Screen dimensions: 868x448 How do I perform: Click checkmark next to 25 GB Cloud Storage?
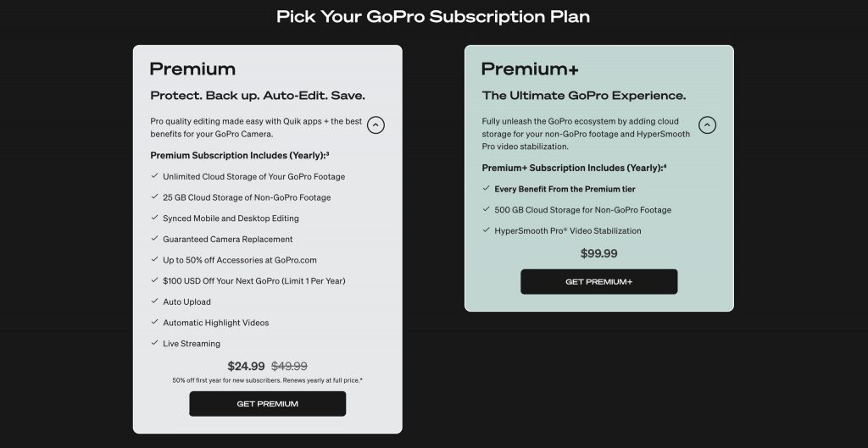(x=154, y=196)
